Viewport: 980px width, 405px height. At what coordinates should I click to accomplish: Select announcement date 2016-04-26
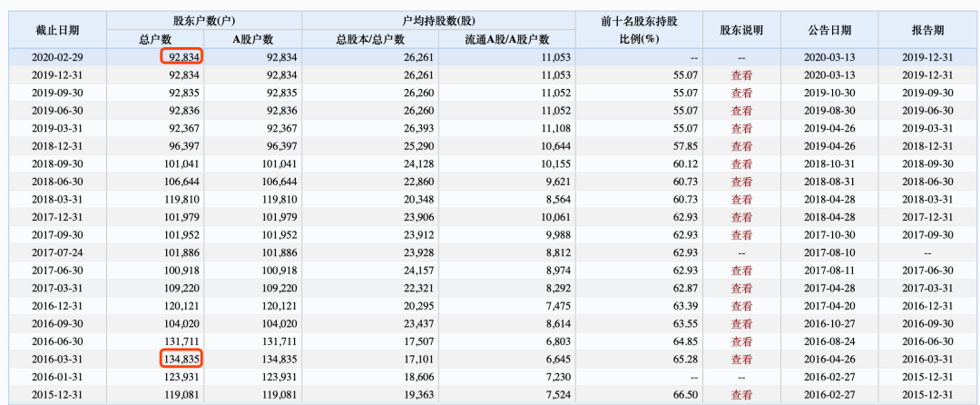[828, 360]
